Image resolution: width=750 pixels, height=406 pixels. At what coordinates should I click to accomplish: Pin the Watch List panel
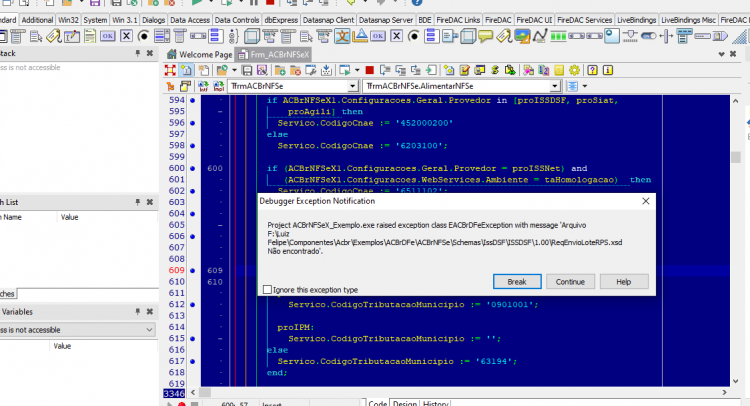tap(138, 202)
